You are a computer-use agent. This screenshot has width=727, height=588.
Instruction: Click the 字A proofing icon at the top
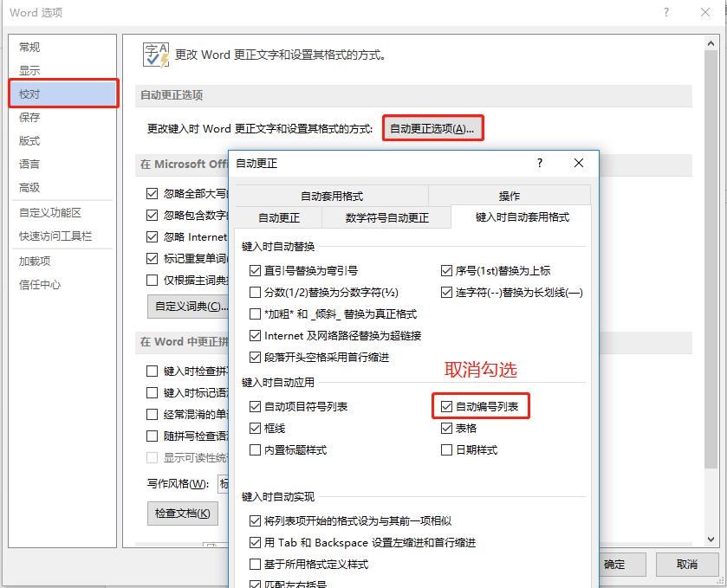click(155, 54)
